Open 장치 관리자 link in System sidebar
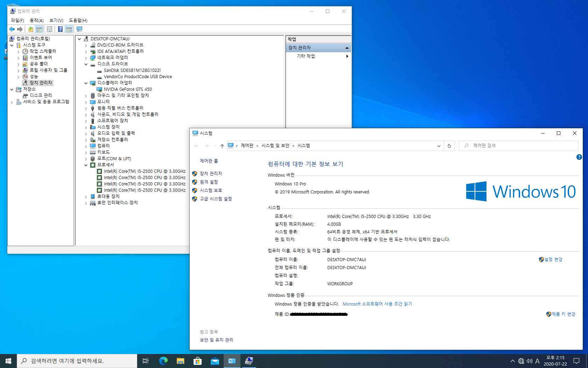The image size is (588, 368). [x=211, y=173]
